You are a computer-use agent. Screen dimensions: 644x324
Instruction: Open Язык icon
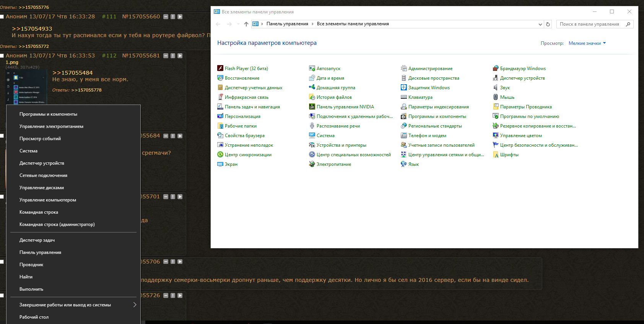[x=404, y=164]
